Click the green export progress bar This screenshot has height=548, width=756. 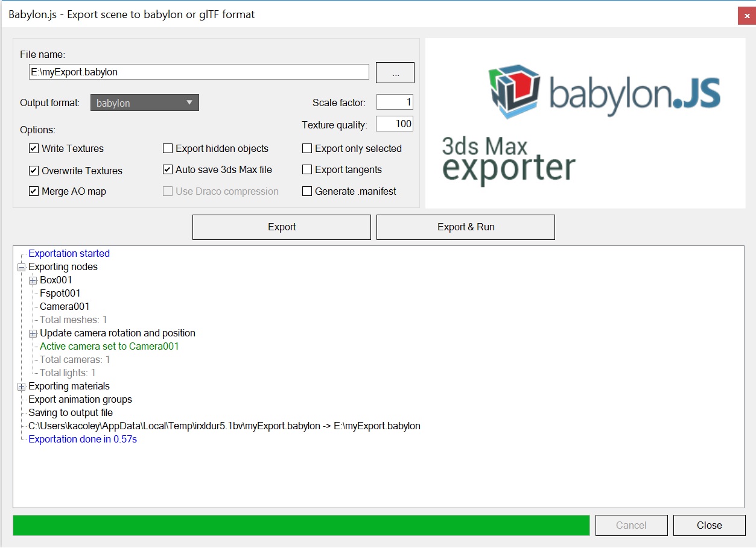(x=301, y=525)
